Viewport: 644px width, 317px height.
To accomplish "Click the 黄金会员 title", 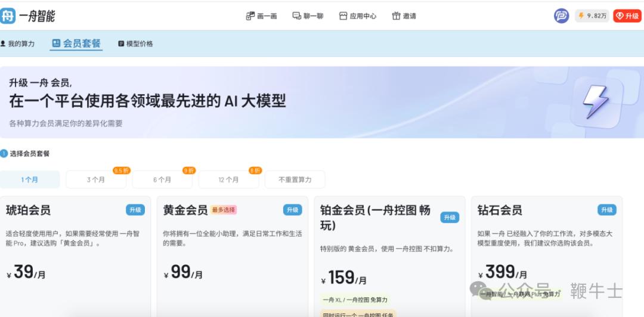I will coord(185,210).
